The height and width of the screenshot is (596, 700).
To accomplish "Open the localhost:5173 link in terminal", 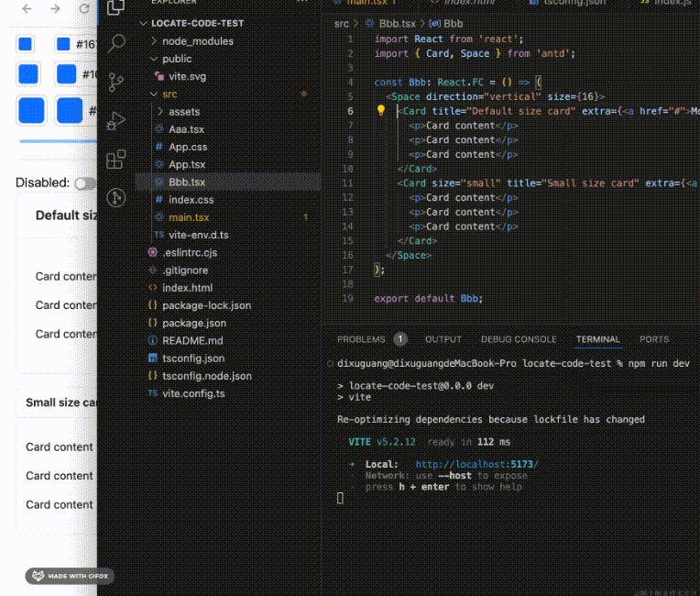I will click(x=476, y=464).
